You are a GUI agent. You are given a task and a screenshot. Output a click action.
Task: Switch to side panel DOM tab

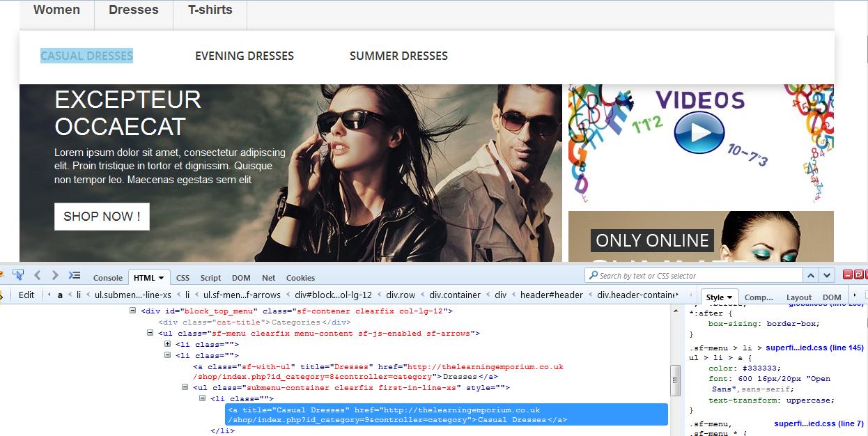point(832,297)
